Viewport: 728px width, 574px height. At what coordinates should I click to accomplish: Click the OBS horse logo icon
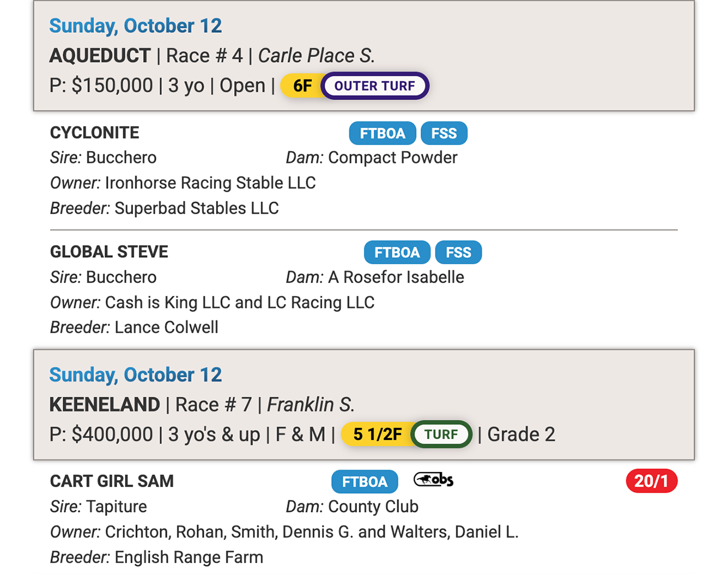pyautogui.click(x=433, y=480)
